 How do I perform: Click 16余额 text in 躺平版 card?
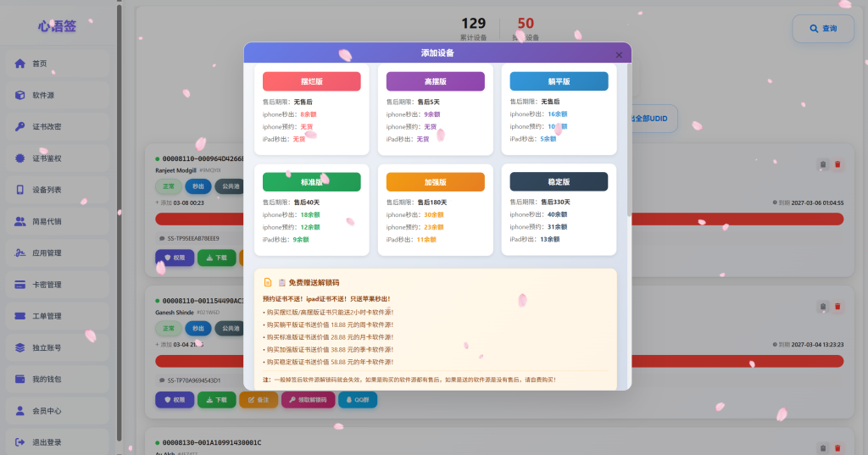[x=558, y=114]
